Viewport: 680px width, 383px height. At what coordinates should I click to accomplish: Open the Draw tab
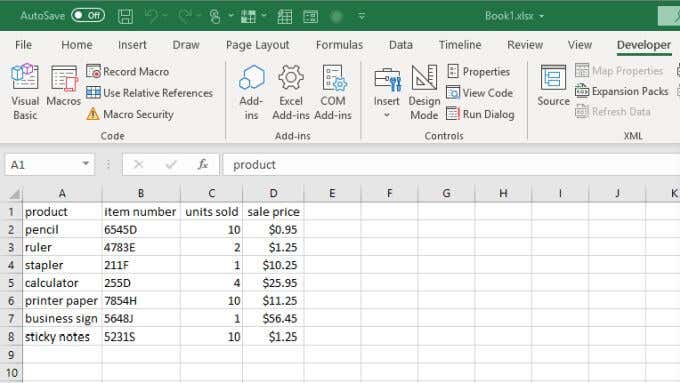click(x=186, y=45)
